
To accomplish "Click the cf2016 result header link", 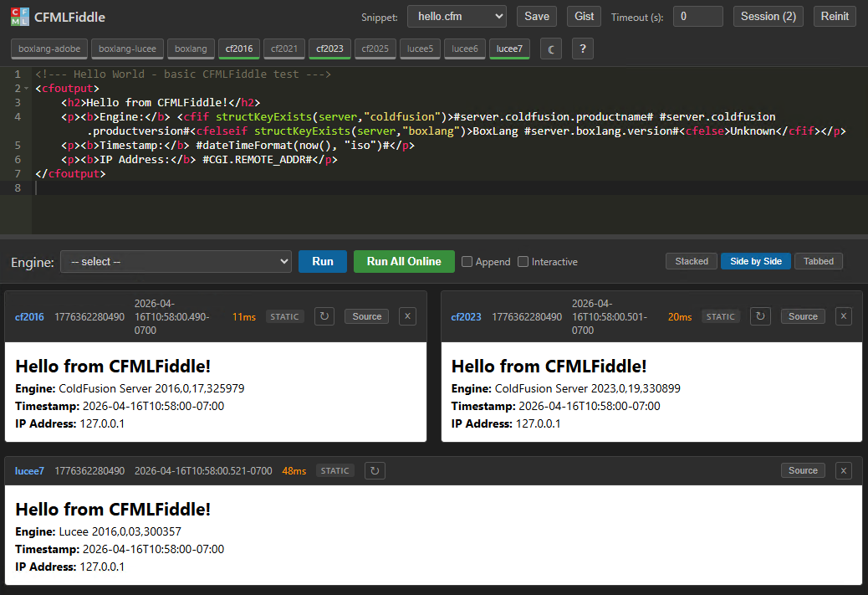I will coord(29,317).
